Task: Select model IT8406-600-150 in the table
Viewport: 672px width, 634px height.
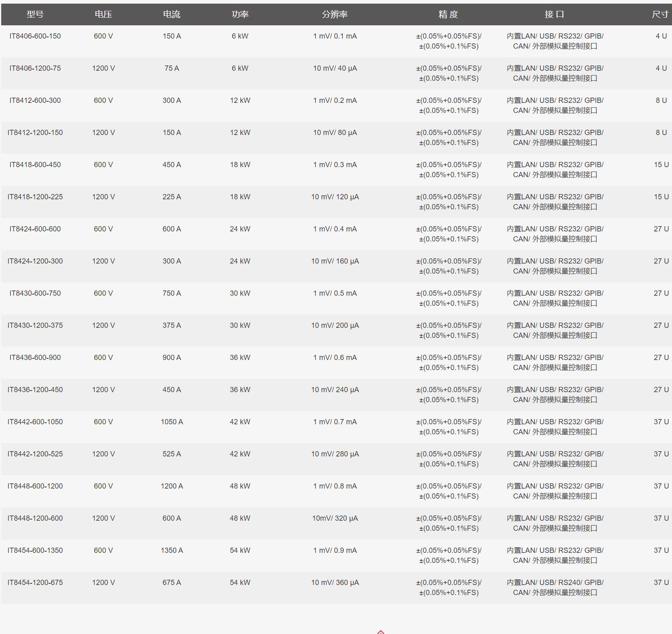Action: point(35,36)
